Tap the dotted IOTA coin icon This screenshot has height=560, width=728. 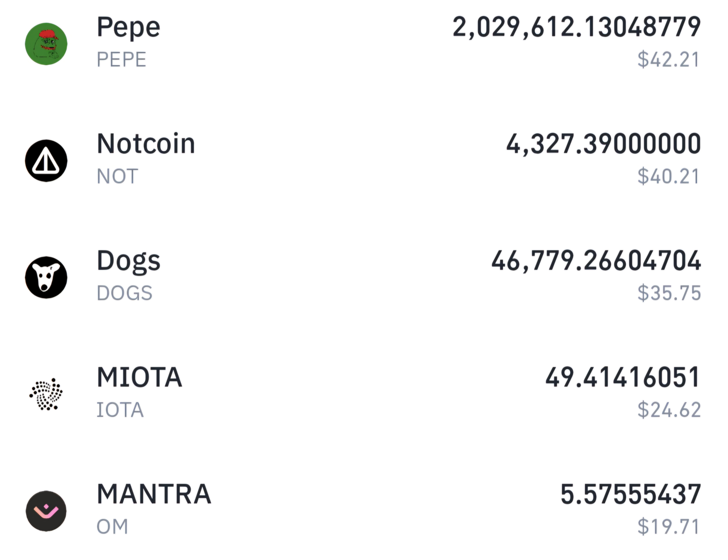point(46,394)
